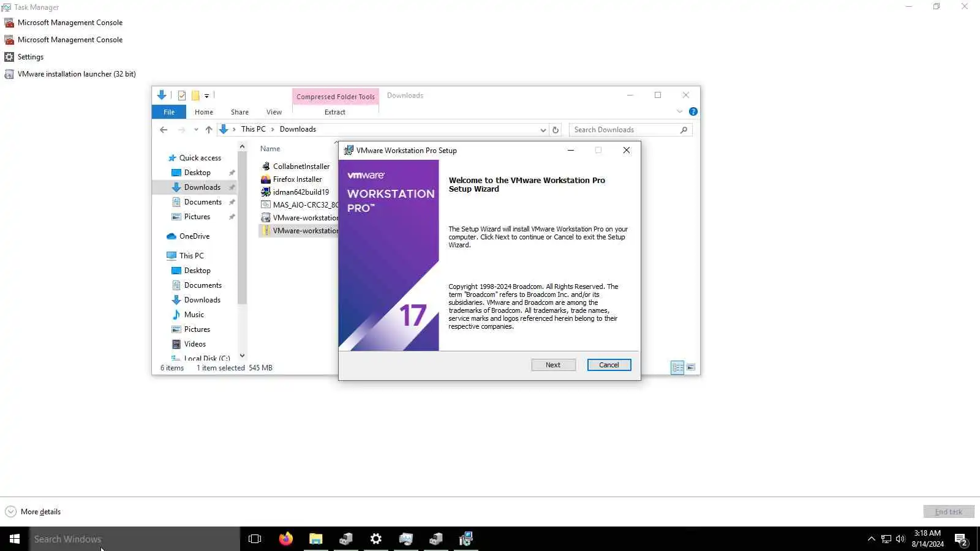Open the Extract ribbon tab

point(335,112)
